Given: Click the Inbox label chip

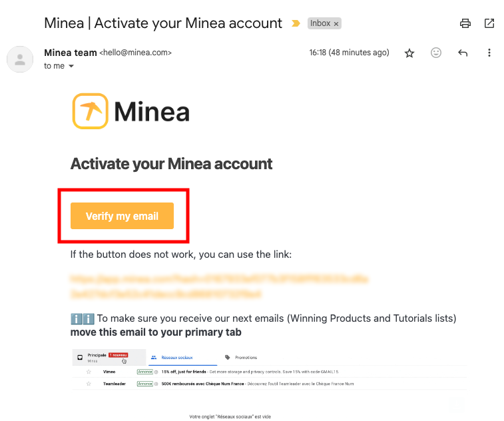Looking at the screenshot, I should (x=320, y=23).
